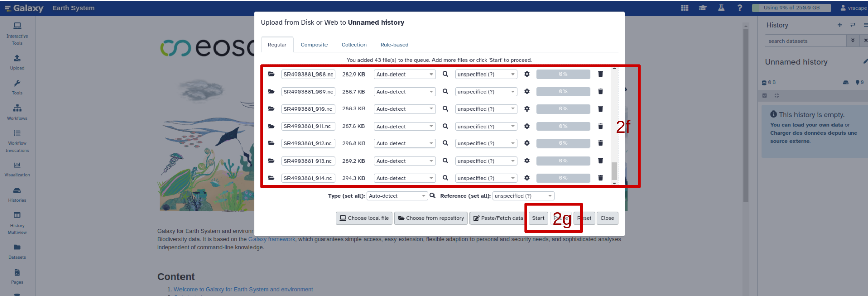Click the Galaxy logo in top bar

tap(24, 8)
